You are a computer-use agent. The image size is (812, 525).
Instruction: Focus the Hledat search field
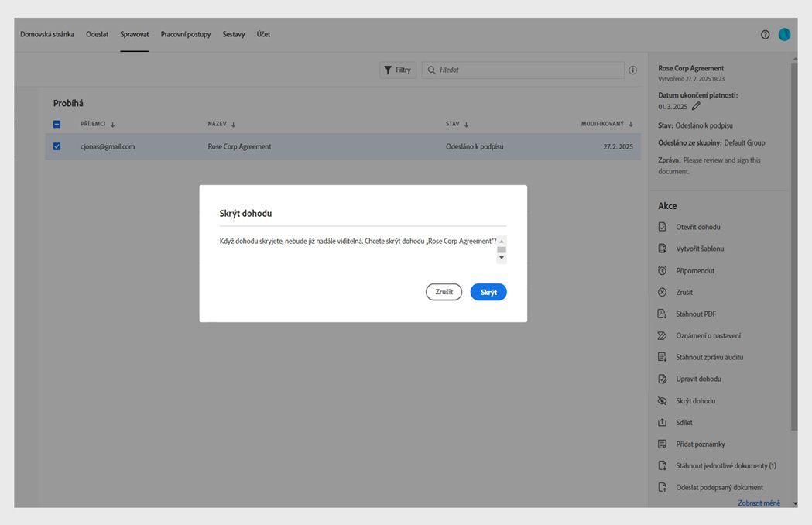[x=523, y=70]
